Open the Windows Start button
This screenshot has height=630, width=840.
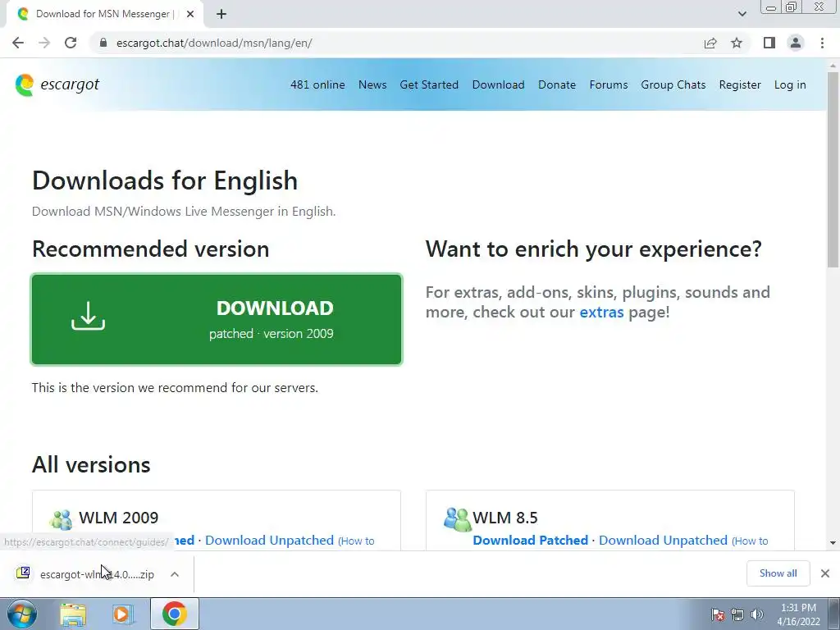[21, 614]
